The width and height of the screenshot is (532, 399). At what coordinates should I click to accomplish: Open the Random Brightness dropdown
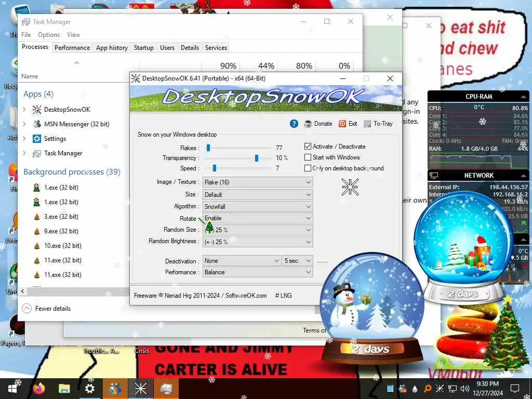[x=258, y=242]
